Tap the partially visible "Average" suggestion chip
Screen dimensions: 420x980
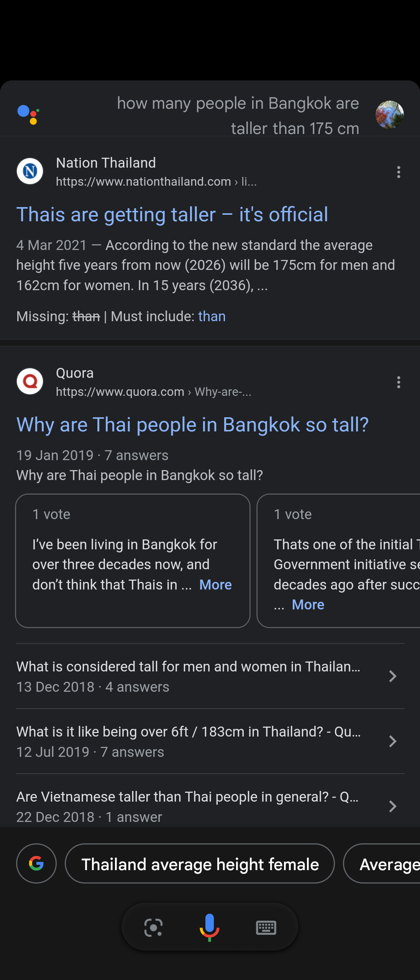[x=387, y=864]
